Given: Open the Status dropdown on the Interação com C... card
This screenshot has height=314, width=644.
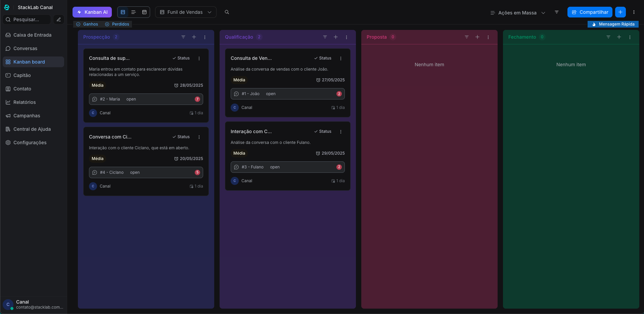Looking at the screenshot, I should [323, 131].
